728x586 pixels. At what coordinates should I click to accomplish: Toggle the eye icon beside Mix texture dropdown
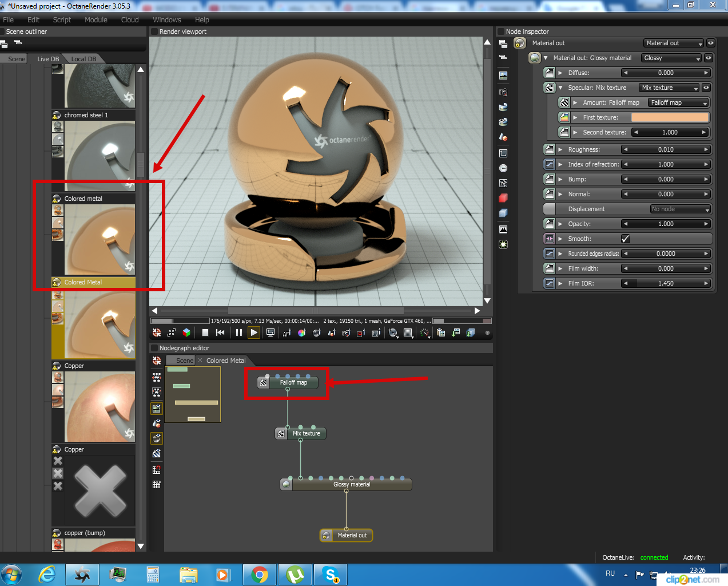click(x=706, y=88)
